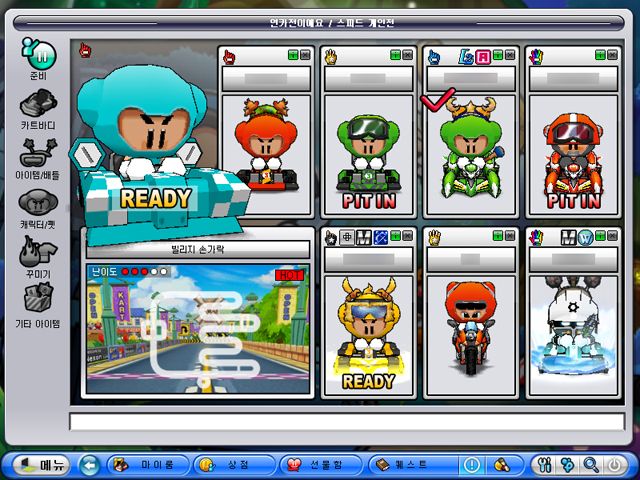Open the blue buddy messenger icon
640x480 pixels.
(x=567, y=465)
